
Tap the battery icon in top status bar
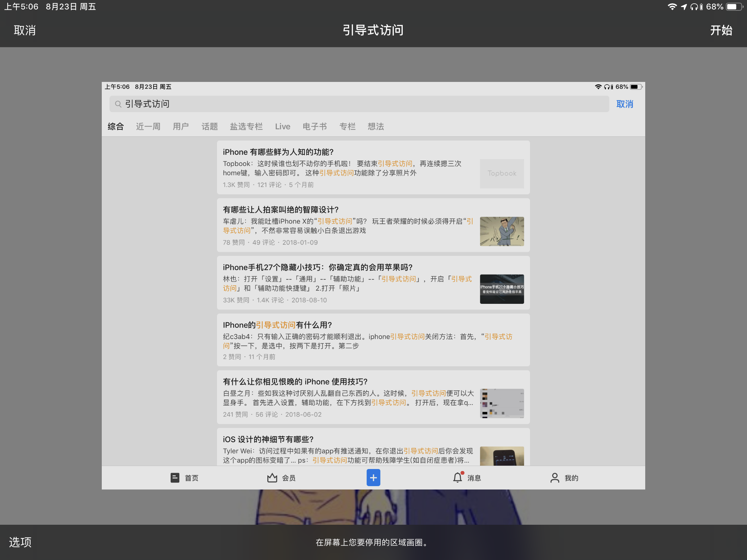[x=734, y=7]
